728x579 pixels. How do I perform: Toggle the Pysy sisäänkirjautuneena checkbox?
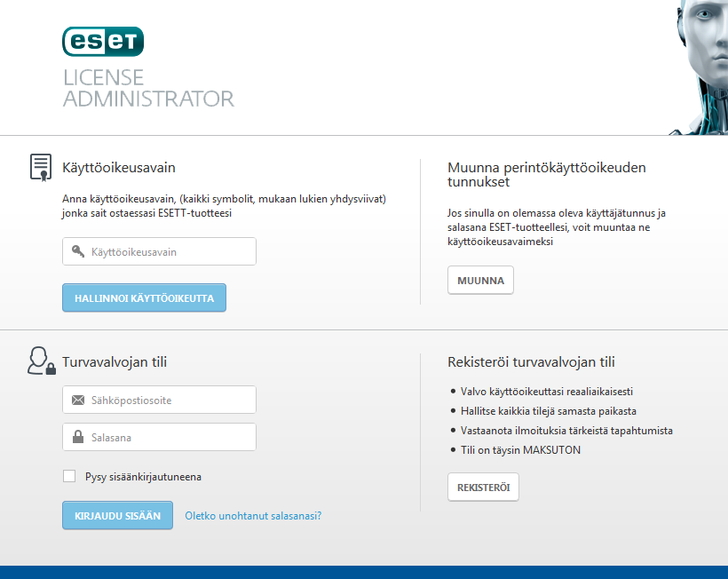click(69, 476)
